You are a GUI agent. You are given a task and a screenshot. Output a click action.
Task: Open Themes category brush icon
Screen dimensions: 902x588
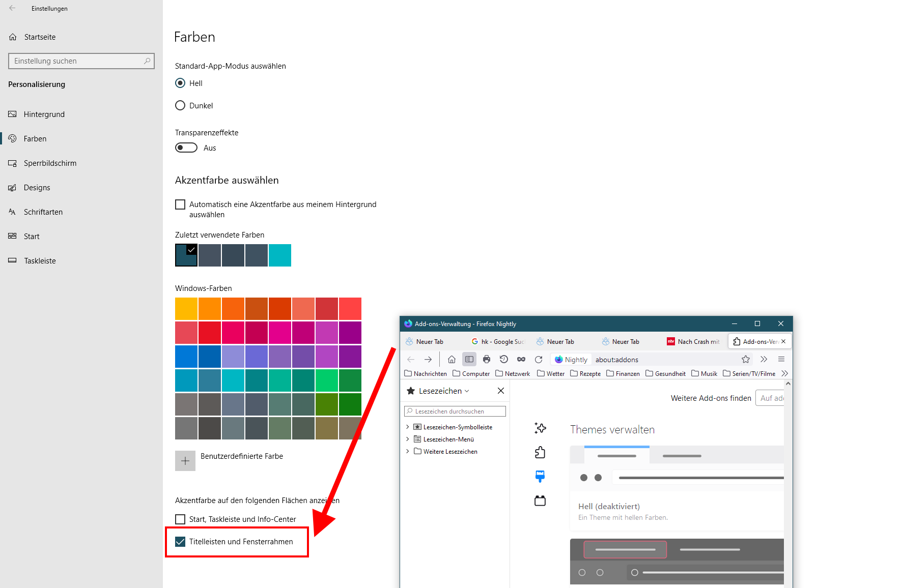pos(540,477)
